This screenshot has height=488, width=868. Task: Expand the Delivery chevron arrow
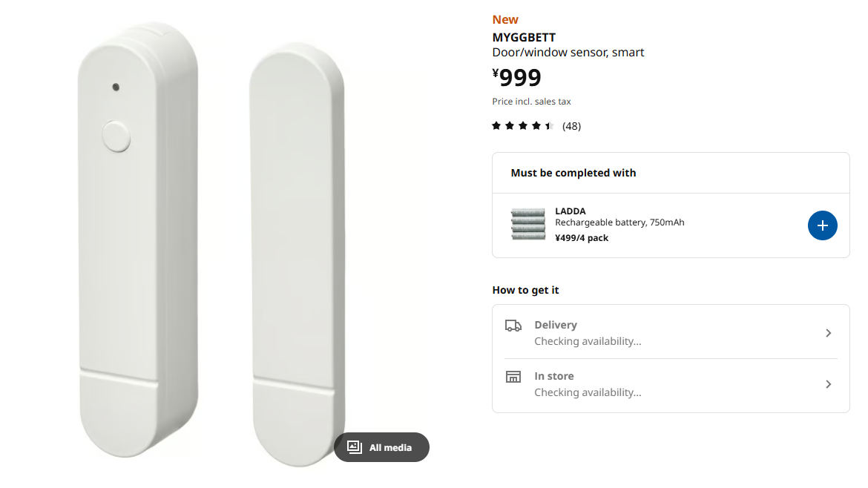[x=829, y=333]
